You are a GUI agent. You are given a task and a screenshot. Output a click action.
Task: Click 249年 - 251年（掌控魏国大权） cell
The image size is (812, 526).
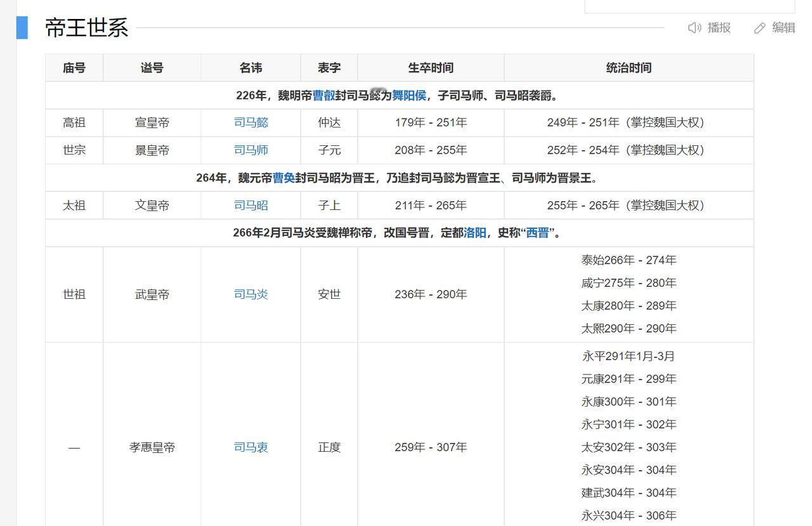pyautogui.click(x=629, y=122)
